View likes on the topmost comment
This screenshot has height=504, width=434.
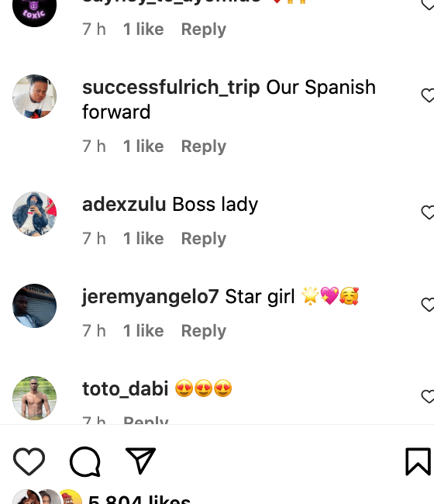pyautogui.click(x=143, y=29)
